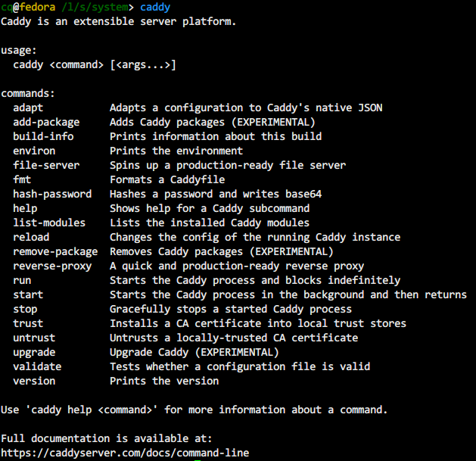Click 'Full documentation is available at:' line
476x461 pixels.
[107, 438]
